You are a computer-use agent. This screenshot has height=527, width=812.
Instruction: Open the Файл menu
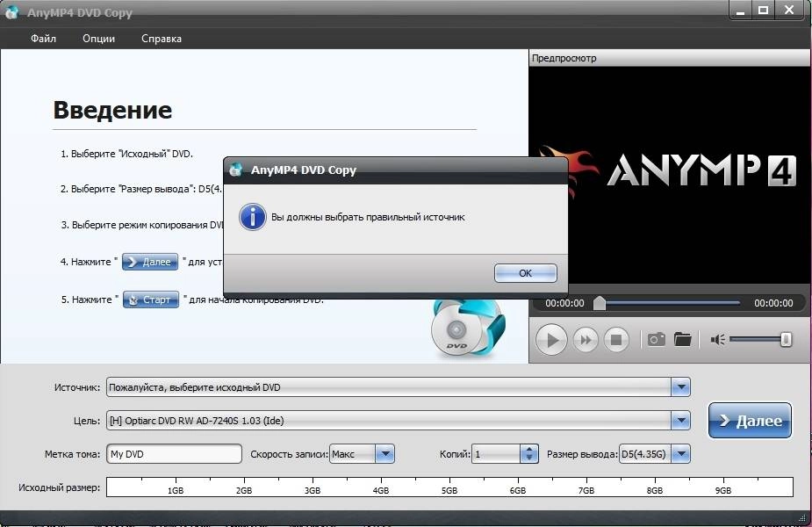pyautogui.click(x=44, y=39)
